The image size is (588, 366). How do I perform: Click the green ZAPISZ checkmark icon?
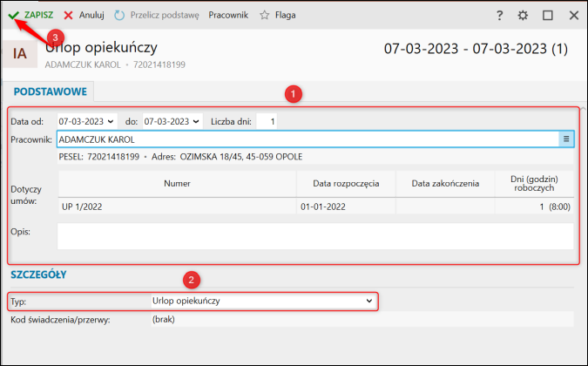point(14,16)
